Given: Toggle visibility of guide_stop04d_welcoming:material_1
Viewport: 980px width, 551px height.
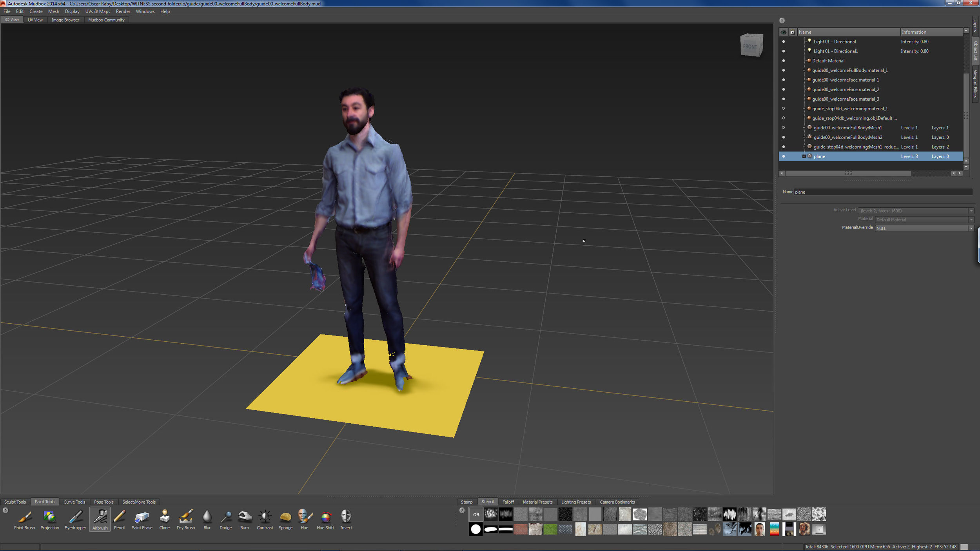Looking at the screenshot, I should click(784, 109).
